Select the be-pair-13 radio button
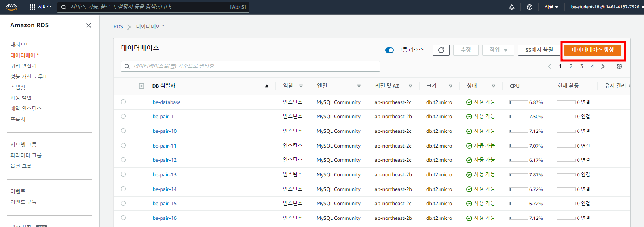Image resolution: width=644 pixels, height=227 pixels. coord(123,174)
